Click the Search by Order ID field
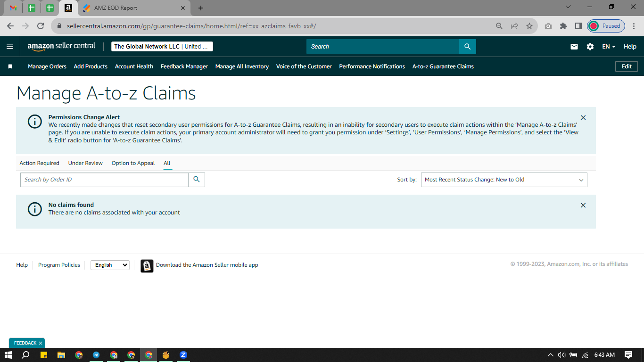644x362 pixels. (104, 180)
